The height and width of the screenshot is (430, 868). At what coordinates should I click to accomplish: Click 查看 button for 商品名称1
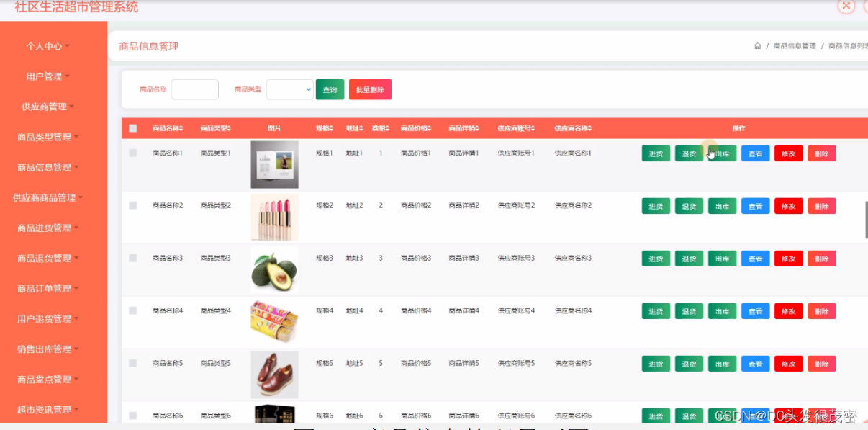coord(755,153)
